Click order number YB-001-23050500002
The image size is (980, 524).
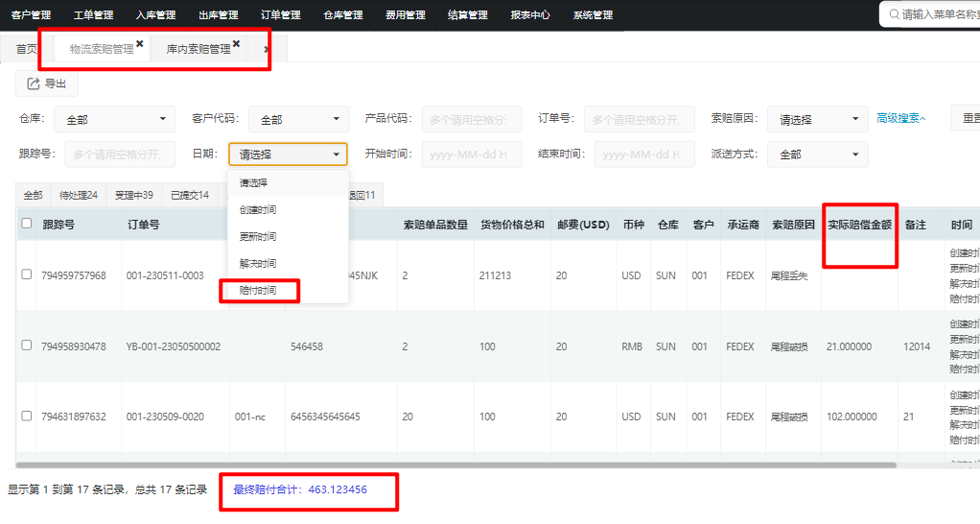(x=174, y=346)
